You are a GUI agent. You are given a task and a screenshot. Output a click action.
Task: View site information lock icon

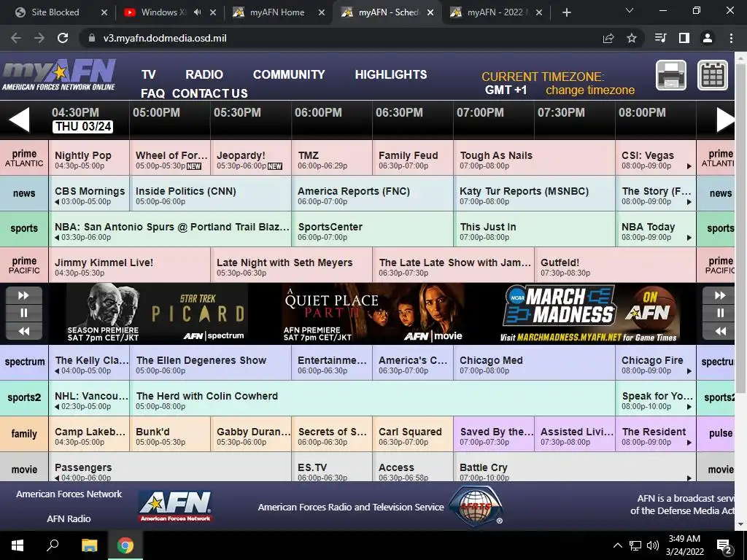click(91, 38)
